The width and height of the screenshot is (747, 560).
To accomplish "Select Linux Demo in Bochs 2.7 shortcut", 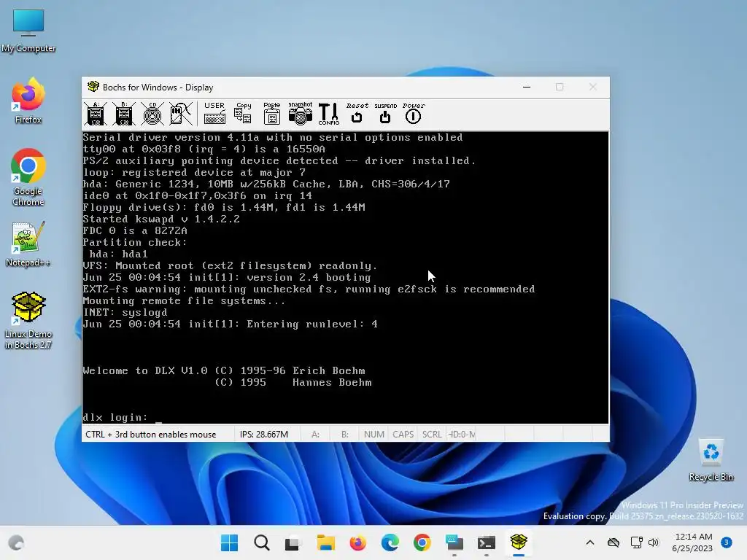I will [28, 321].
